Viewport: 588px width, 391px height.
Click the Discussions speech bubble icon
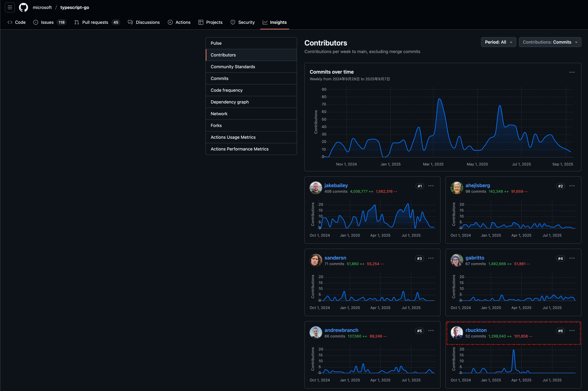click(x=130, y=22)
